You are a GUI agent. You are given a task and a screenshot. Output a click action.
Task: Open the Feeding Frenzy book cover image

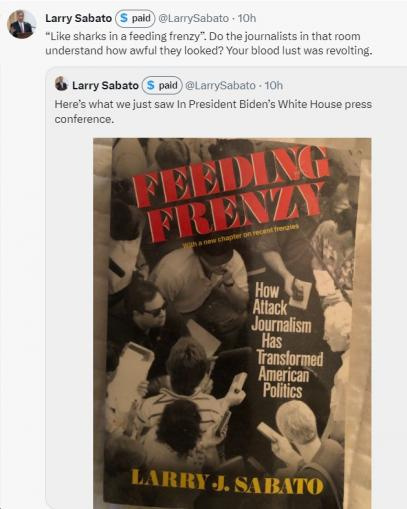[232, 323]
